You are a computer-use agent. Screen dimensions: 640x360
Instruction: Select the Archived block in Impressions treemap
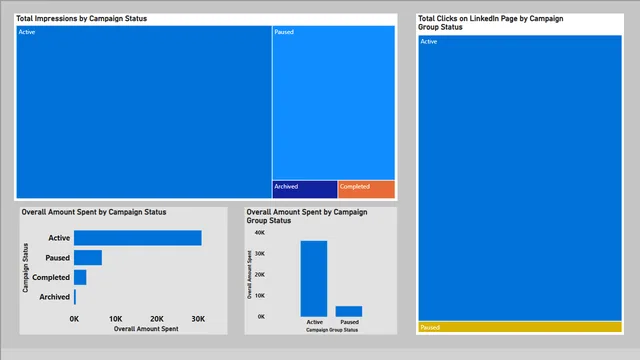304,189
